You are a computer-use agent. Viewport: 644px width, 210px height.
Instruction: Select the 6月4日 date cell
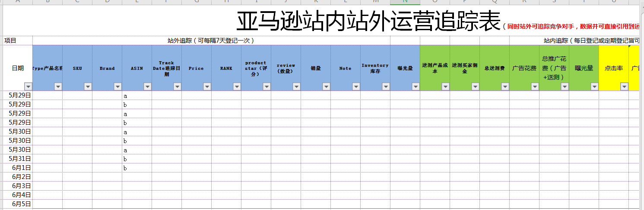[x=17, y=195]
